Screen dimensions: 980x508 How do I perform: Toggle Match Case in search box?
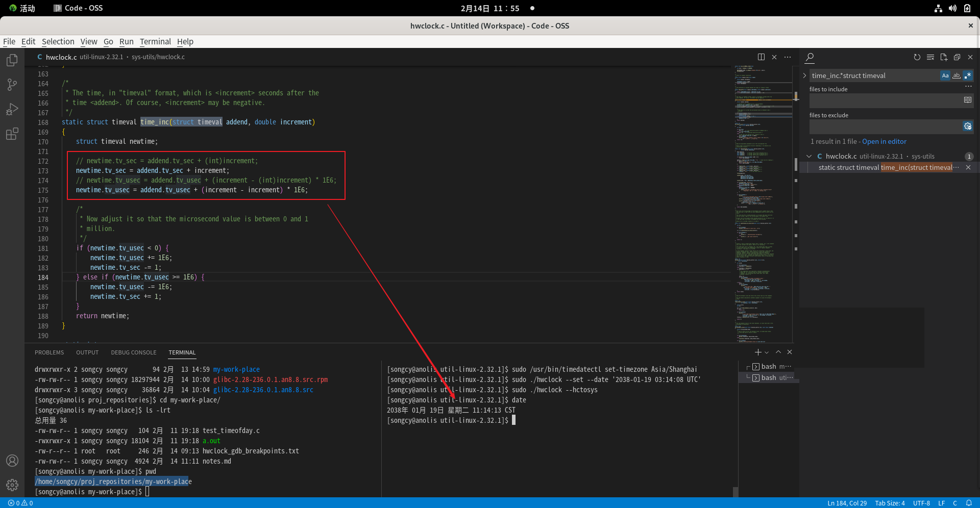tap(945, 75)
